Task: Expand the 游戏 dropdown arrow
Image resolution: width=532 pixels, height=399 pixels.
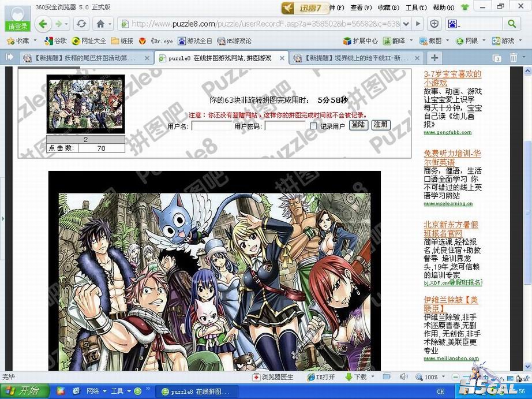Action: click(520, 41)
